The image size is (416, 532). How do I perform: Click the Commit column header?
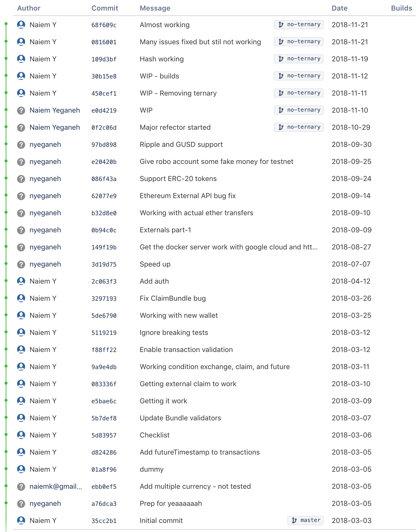click(105, 8)
